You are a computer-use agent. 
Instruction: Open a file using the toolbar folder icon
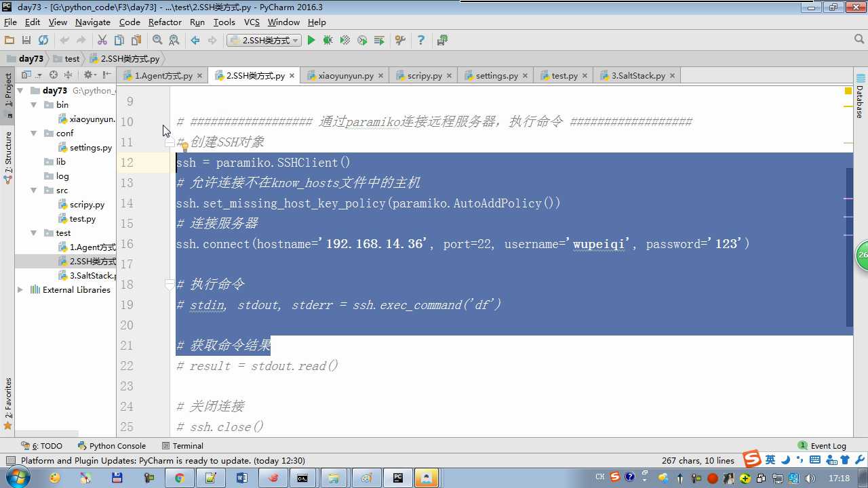9,41
